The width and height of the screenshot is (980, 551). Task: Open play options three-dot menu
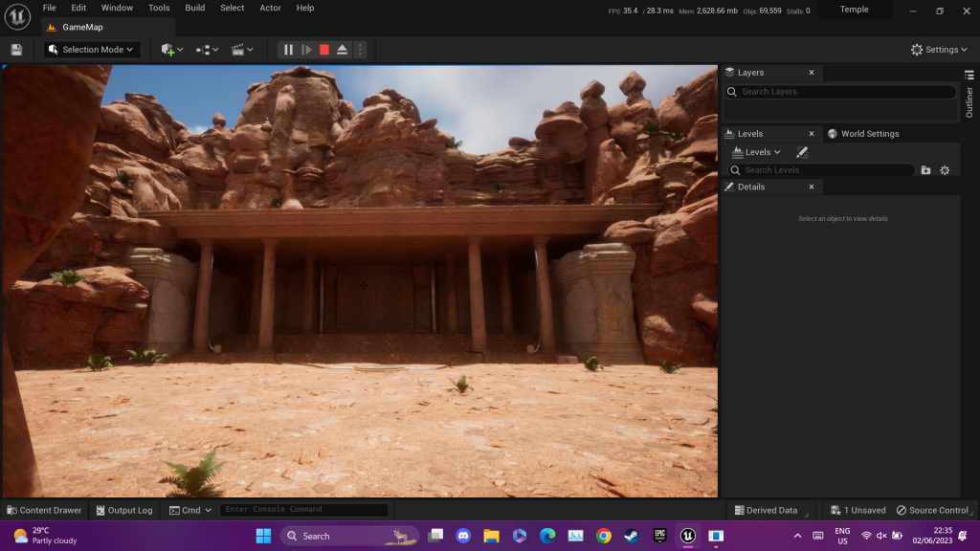pos(360,50)
